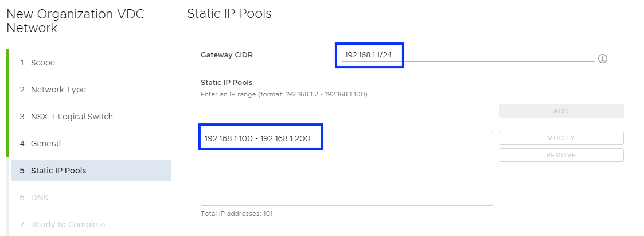Image resolution: width=644 pixels, height=236 pixels.
Task: Select the Static IP Pools step
Action: tap(58, 171)
